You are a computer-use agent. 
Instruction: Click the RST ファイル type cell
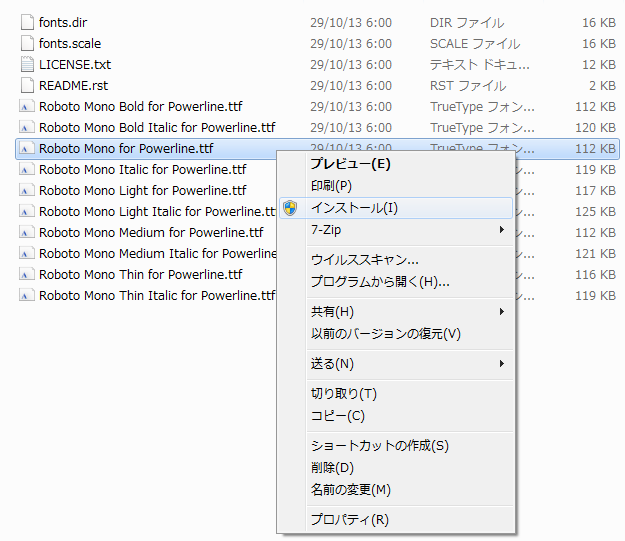pos(468,86)
